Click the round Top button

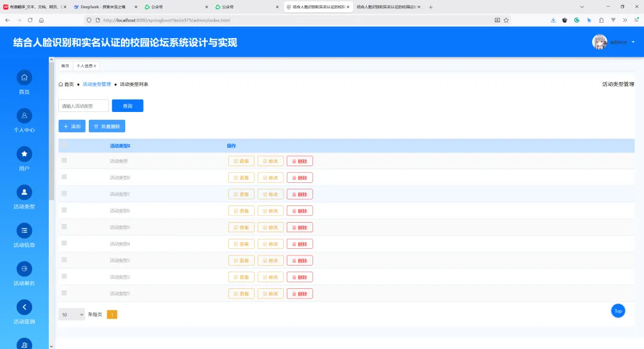coord(618,311)
